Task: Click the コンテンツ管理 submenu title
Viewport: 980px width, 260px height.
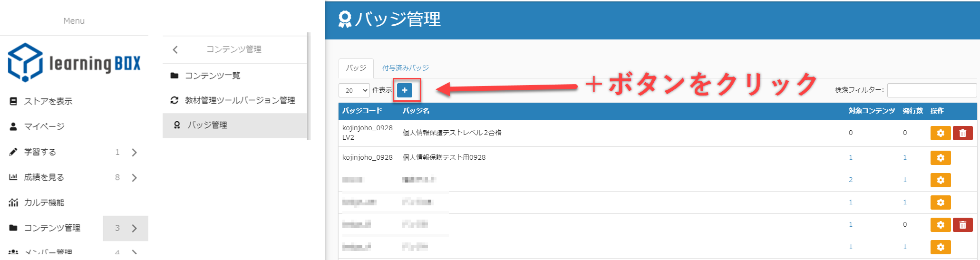Action: [x=234, y=49]
